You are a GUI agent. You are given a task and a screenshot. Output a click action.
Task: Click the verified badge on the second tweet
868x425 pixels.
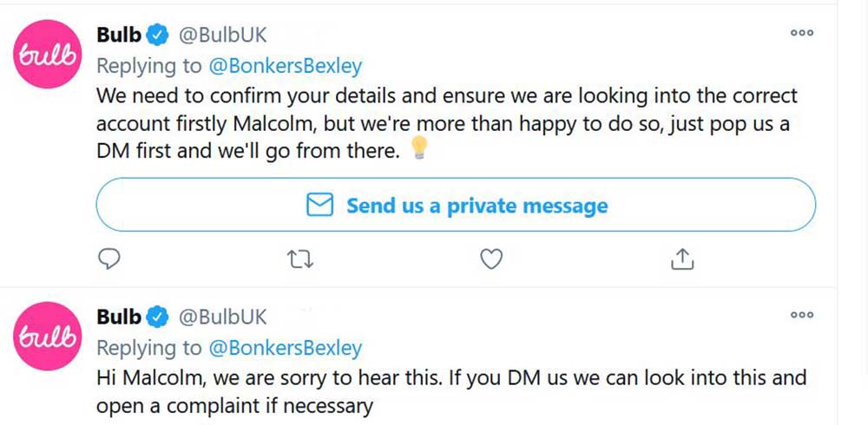pos(157,317)
